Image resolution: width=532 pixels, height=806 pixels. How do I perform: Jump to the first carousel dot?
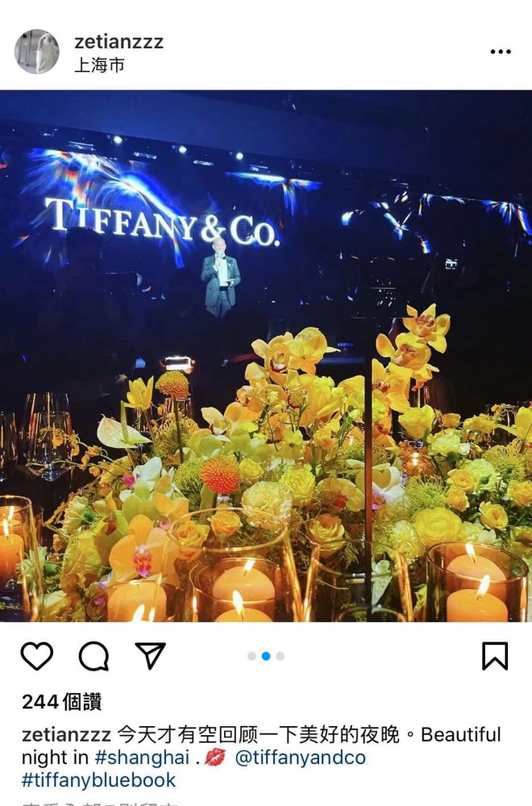(x=251, y=656)
